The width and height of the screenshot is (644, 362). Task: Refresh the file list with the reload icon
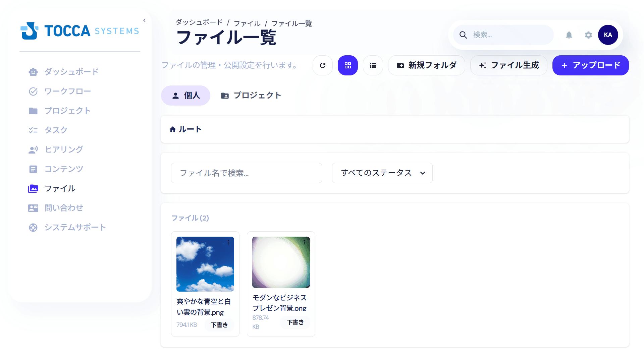322,65
